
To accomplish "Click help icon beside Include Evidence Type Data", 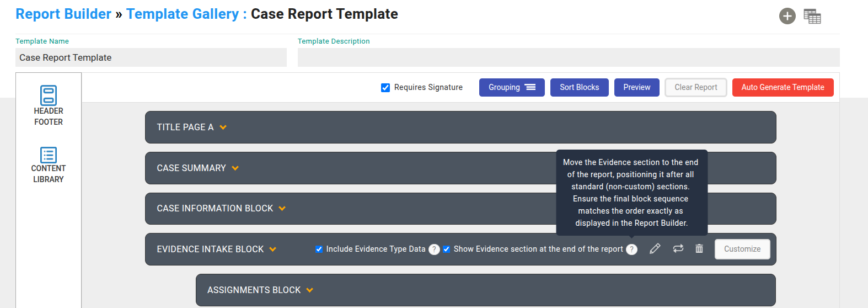I will [434, 249].
